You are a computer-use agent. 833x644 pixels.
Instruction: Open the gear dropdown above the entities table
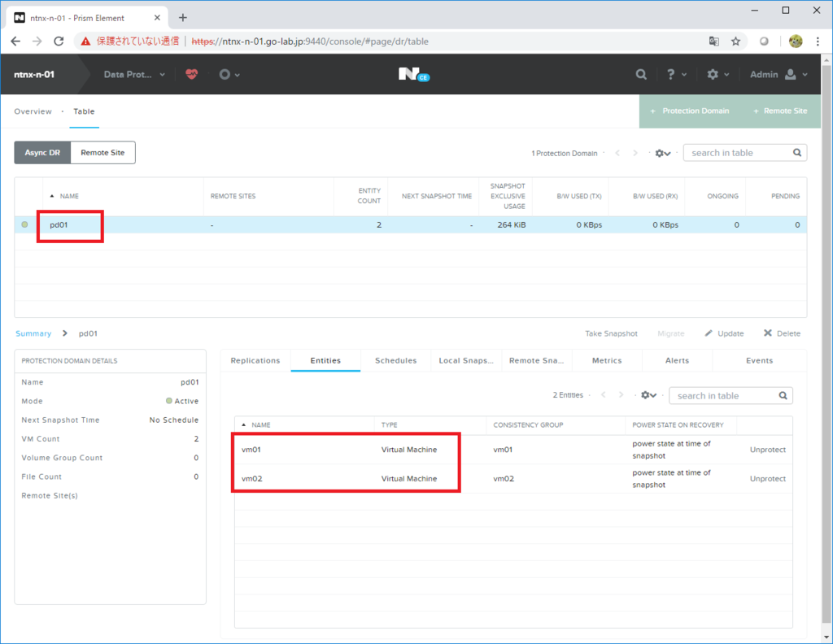[x=645, y=395]
